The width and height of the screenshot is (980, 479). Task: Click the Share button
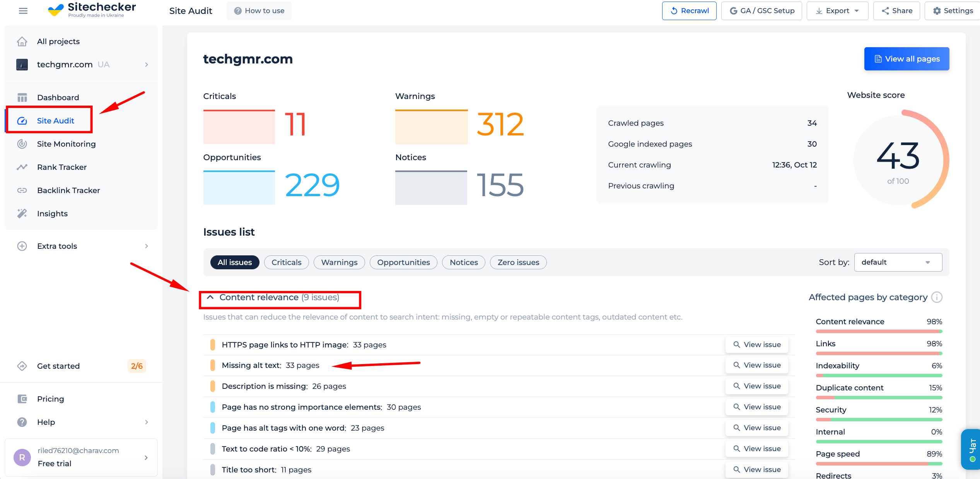(896, 11)
